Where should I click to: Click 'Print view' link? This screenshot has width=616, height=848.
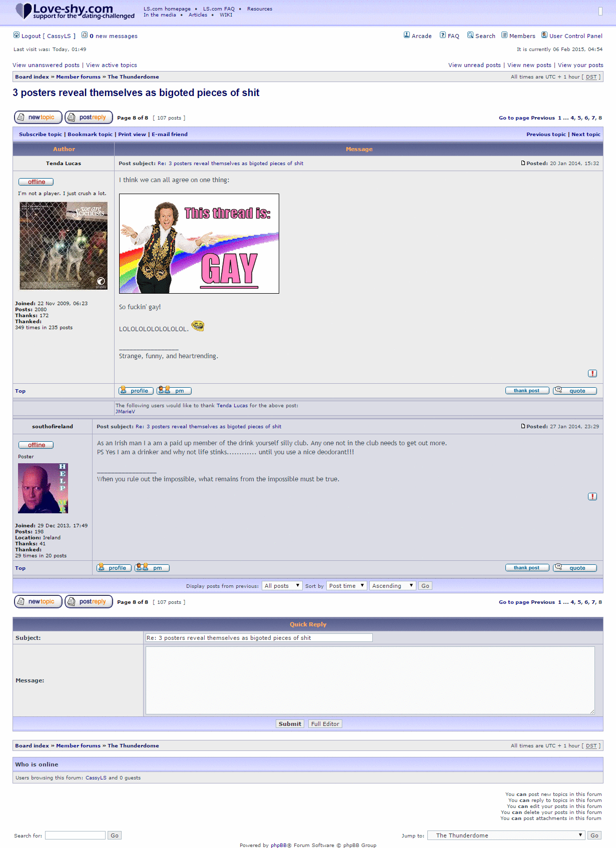(x=132, y=134)
